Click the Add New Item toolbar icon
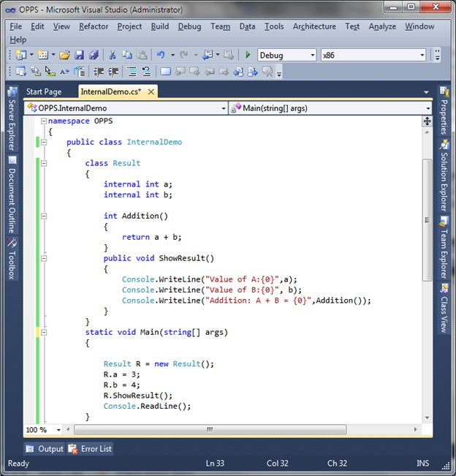456x476 pixels. click(x=43, y=55)
